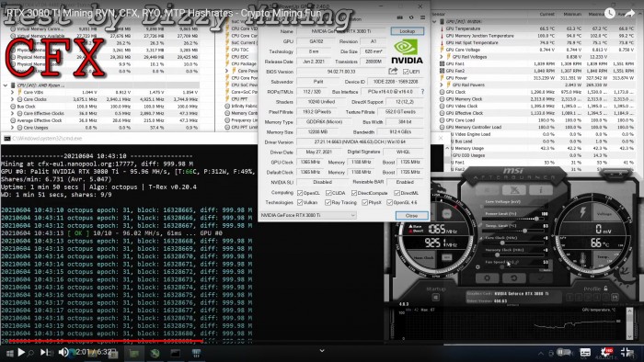Expand the Core Clocks sensor row
Viewport: 644px width, 362px height.
click(12, 99)
